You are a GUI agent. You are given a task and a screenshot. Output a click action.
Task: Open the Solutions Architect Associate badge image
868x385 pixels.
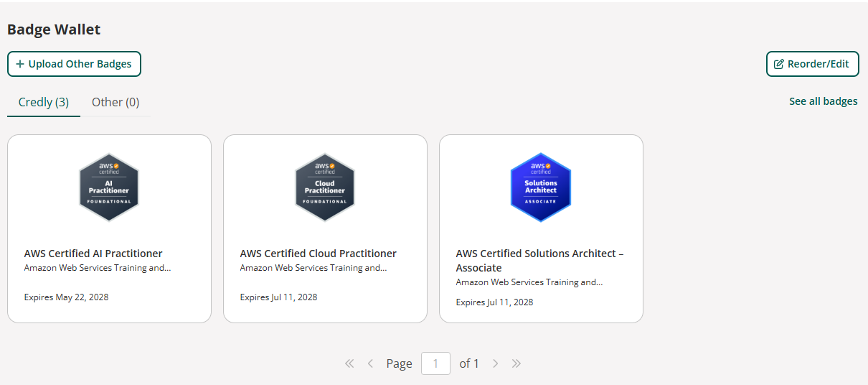coord(541,187)
